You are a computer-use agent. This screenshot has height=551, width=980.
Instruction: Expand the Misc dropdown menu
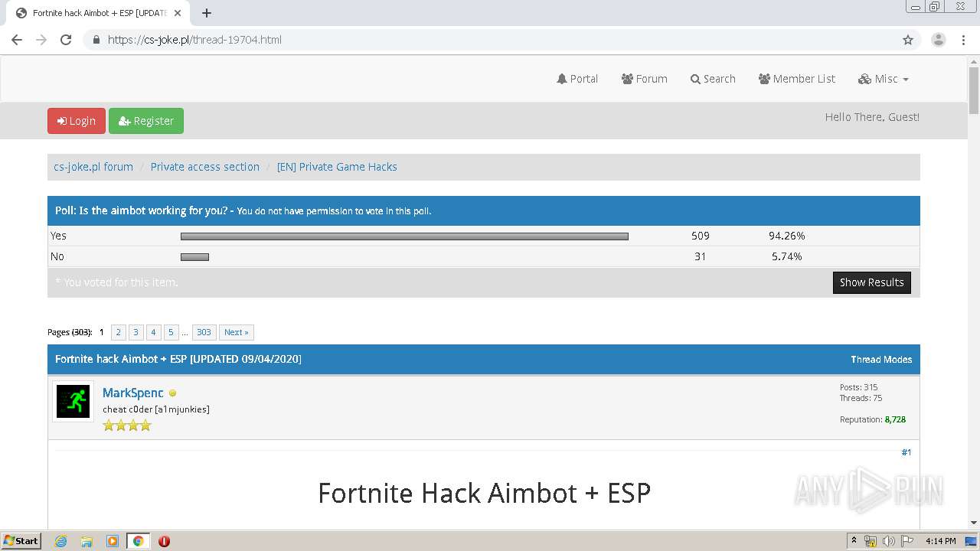[884, 79]
